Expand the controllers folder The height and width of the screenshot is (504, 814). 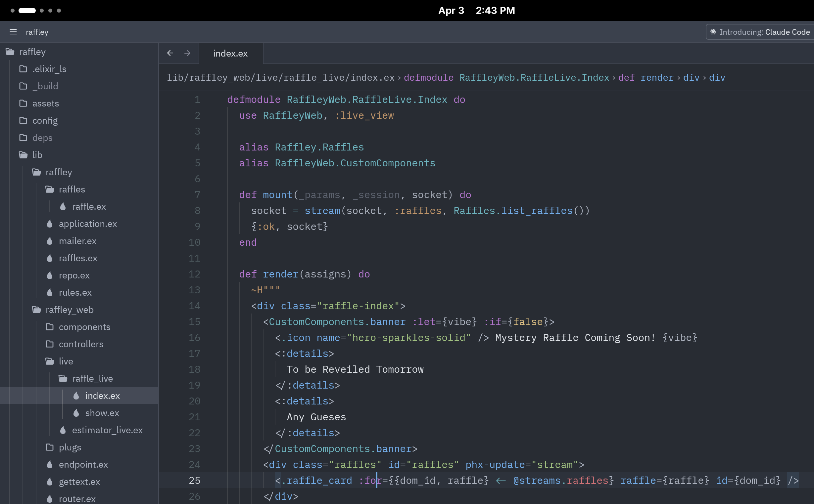tap(50, 344)
